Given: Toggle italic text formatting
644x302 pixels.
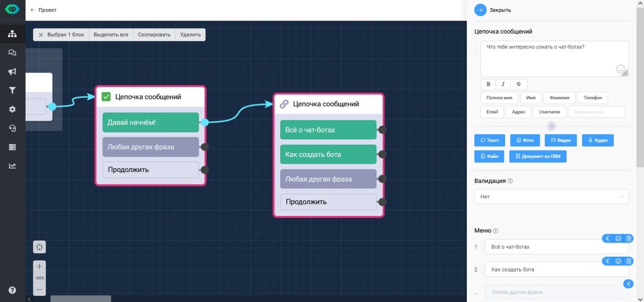Looking at the screenshot, I should [503, 84].
